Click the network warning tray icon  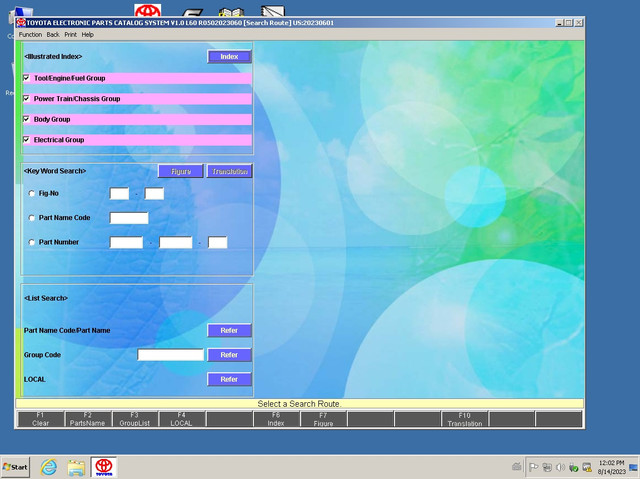pyautogui.click(x=587, y=467)
